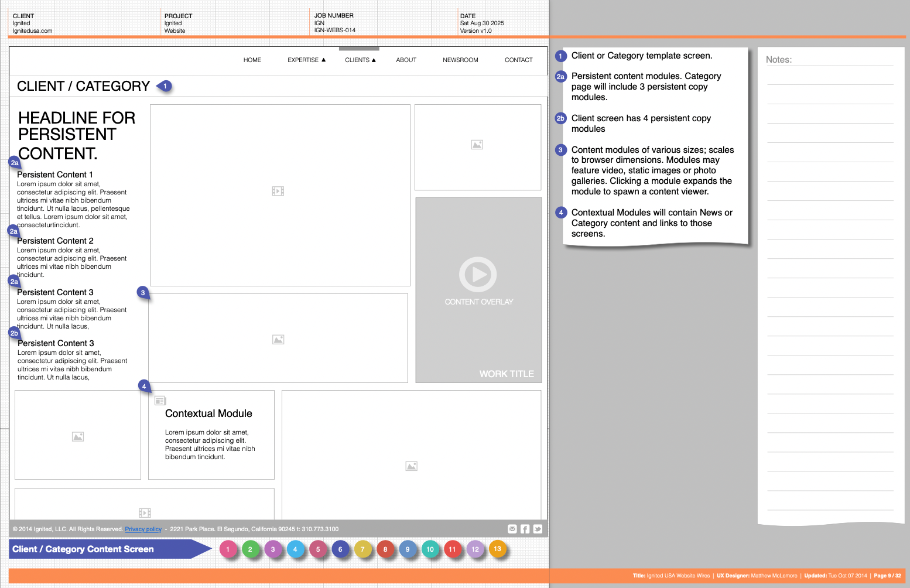The image size is (910, 588).
Task: Open the top-right image content module
Action: coord(478,147)
